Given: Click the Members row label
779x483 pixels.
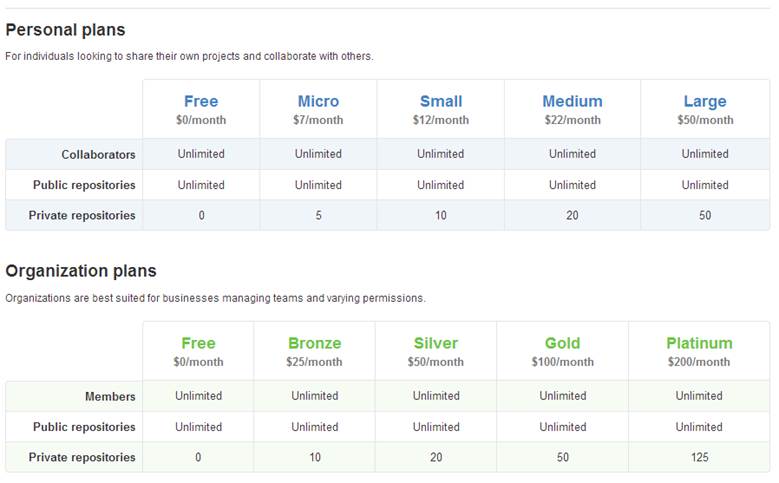Looking at the screenshot, I should (110, 397).
